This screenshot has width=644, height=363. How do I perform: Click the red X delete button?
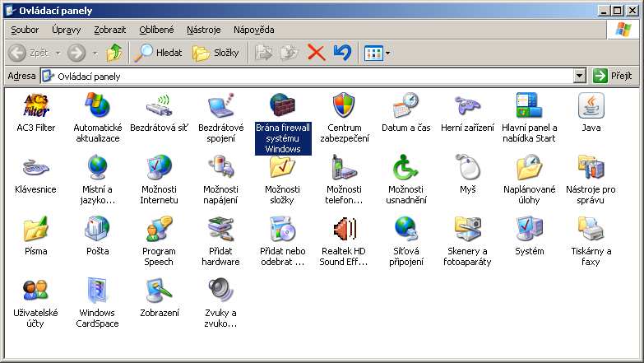tap(317, 53)
